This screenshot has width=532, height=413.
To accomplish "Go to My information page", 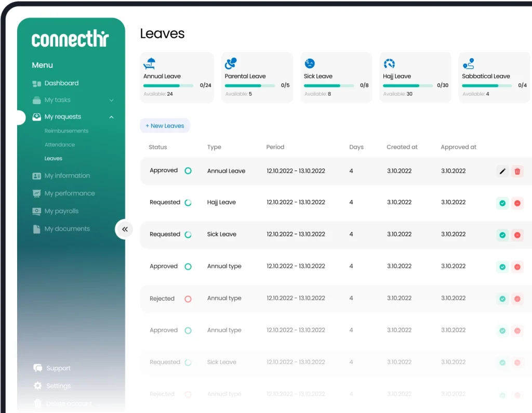I will 67,176.
